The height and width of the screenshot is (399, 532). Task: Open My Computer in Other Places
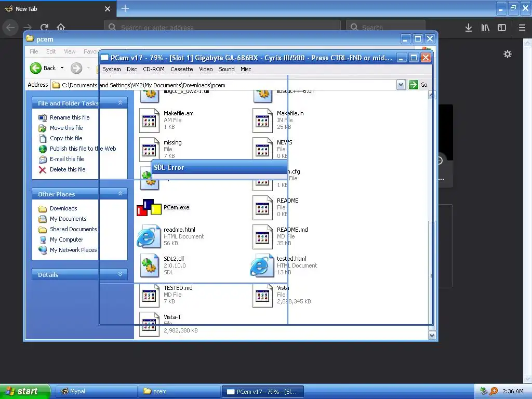coord(66,240)
